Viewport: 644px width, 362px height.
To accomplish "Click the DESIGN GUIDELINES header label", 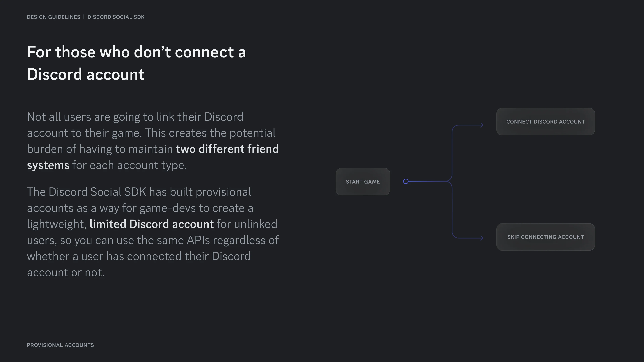I will [53, 17].
